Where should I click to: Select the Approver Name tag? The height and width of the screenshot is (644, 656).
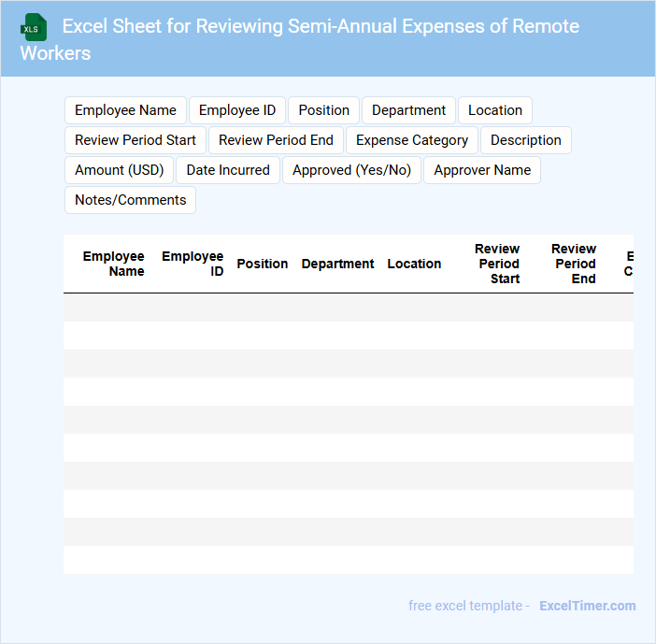[482, 170]
